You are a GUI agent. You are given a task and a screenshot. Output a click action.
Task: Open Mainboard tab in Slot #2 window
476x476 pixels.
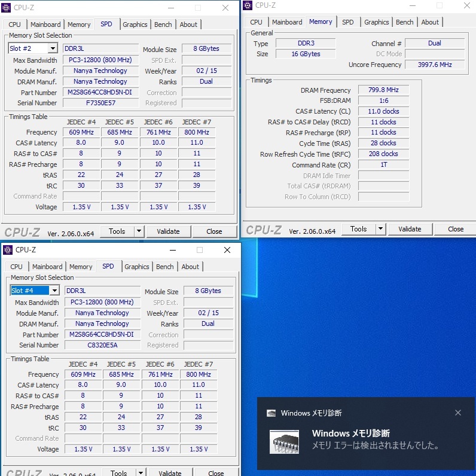[x=45, y=25]
